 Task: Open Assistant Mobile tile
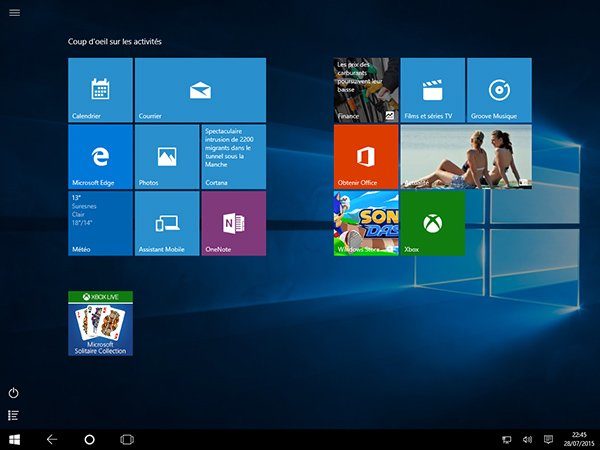[x=167, y=223]
